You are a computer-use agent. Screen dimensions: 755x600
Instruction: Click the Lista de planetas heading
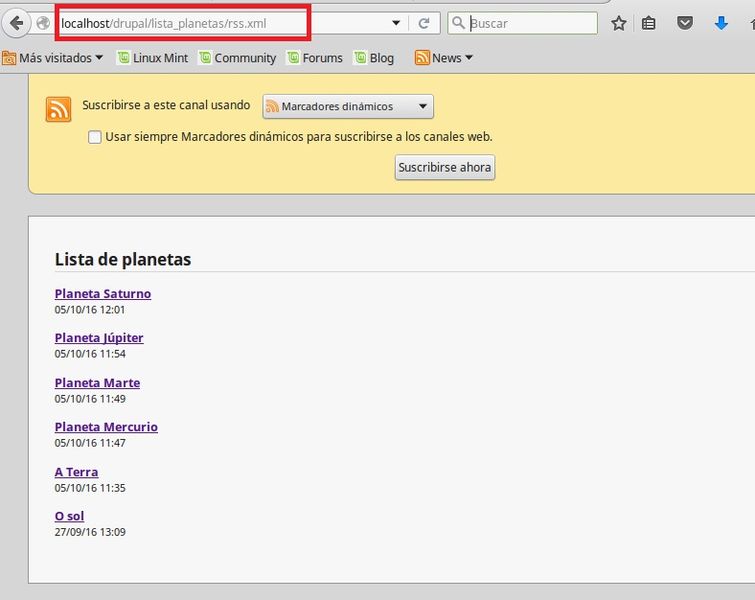(123, 260)
